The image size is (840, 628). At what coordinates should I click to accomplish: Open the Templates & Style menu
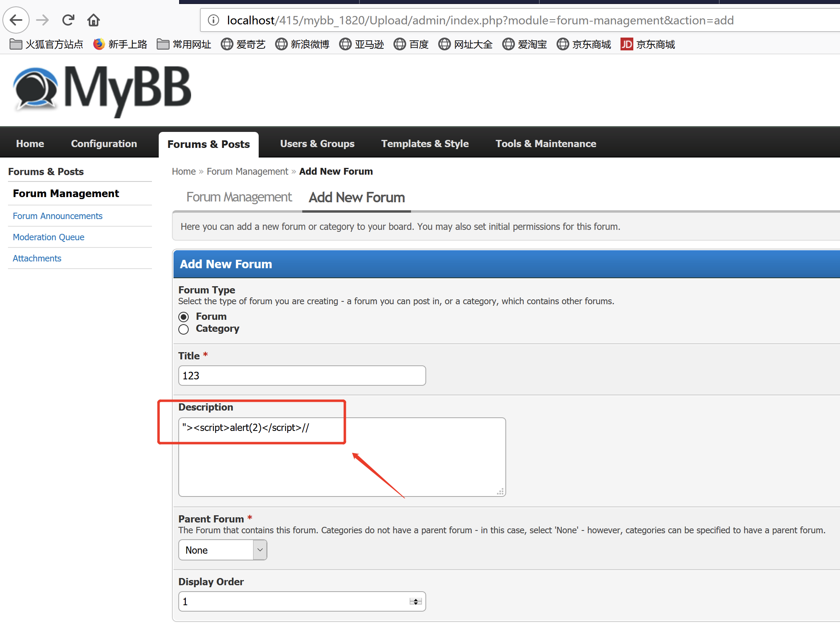point(425,144)
